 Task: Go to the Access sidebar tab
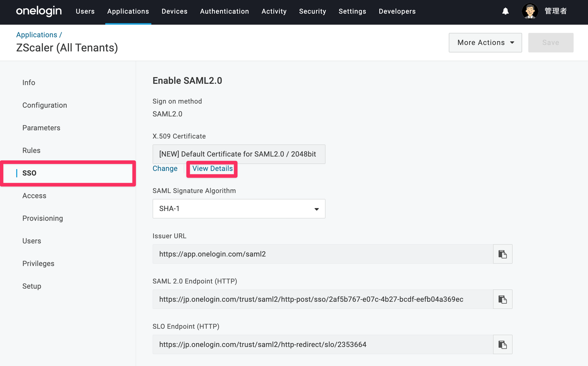click(x=34, y=196)
